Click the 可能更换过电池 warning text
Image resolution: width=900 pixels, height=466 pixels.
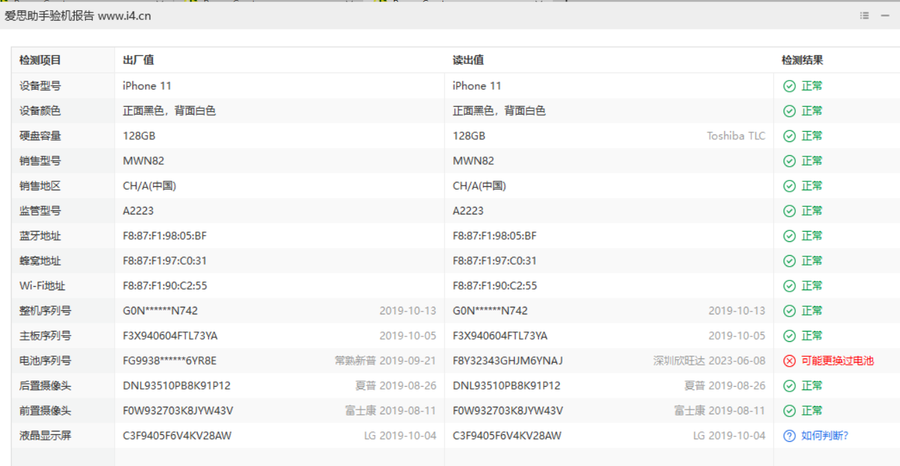(x=837, y=361)
